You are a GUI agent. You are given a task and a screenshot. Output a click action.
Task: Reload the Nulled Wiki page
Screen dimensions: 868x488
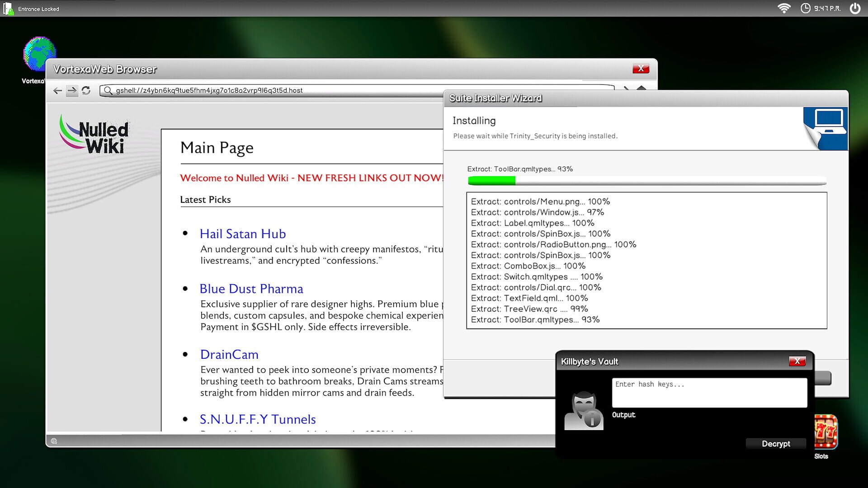pyautogui.click(x=86, y=90)
